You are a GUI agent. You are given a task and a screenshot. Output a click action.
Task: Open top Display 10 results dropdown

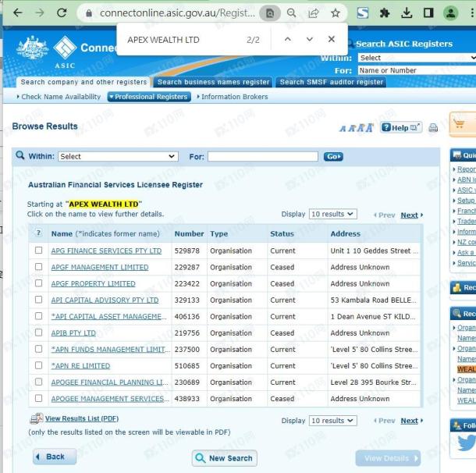(332, 214)
